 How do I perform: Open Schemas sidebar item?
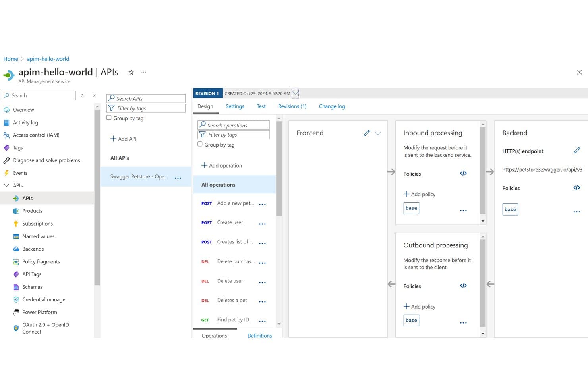coord(32,287)
